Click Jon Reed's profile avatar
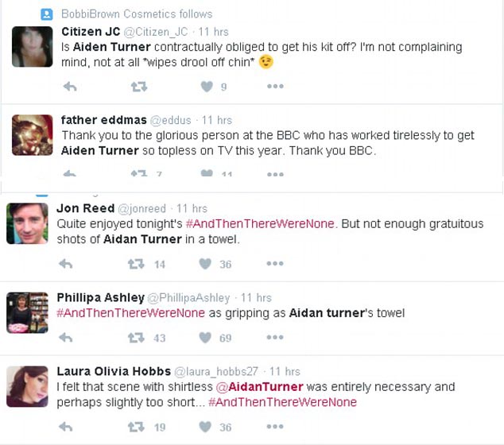The image size is (504, 445). tap(27, 223)
